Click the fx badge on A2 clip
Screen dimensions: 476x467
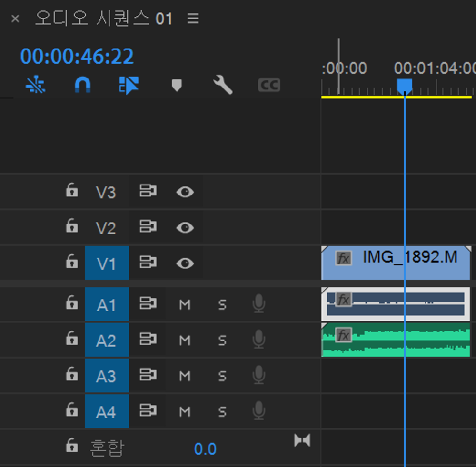pyautogui.click(x=344, y=335)
